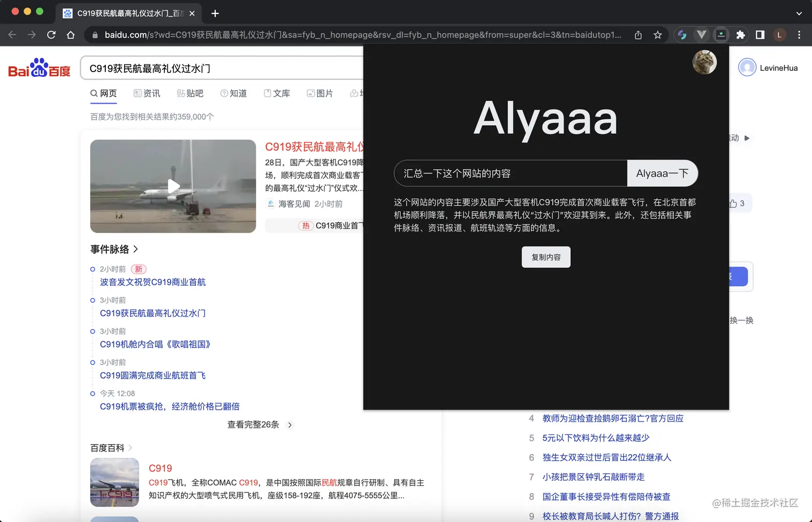Switch to the 资讯 tab
The width and height of the screenshot is (812, 522).
pos(147,93)
